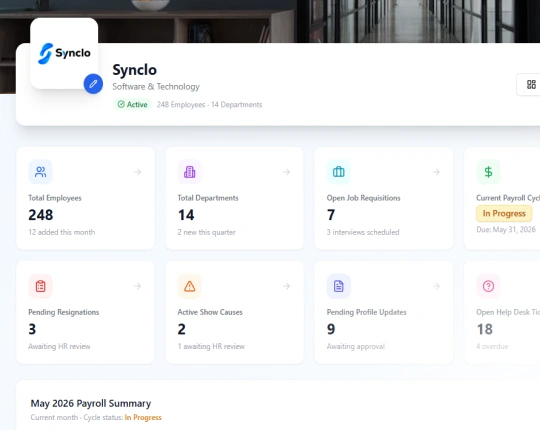The height and width of the screenshot is (431, 540).
Task: Open Total Employees via its arrow
Action: pyautogui.click(x=138, y=172)
